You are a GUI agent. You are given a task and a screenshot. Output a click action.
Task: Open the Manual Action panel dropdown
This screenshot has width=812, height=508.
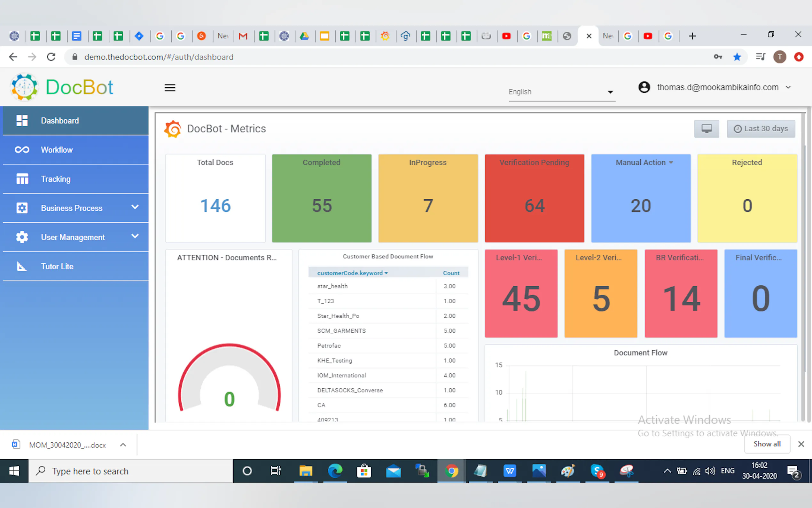[671, 163]
